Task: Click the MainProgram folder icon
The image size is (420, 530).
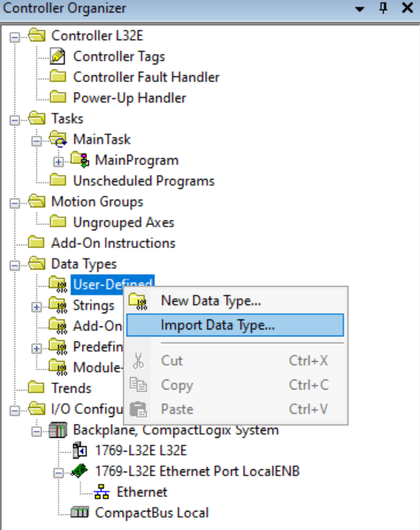Action: pos(80,160)
